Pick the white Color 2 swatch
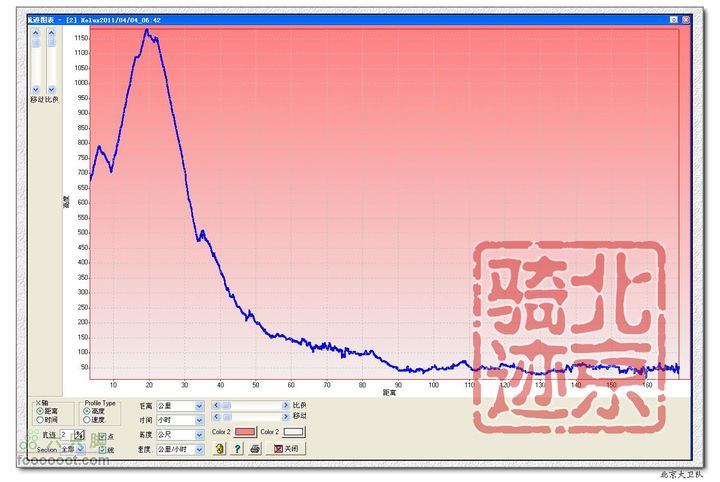The image size is (720, 482). [293, 431]
